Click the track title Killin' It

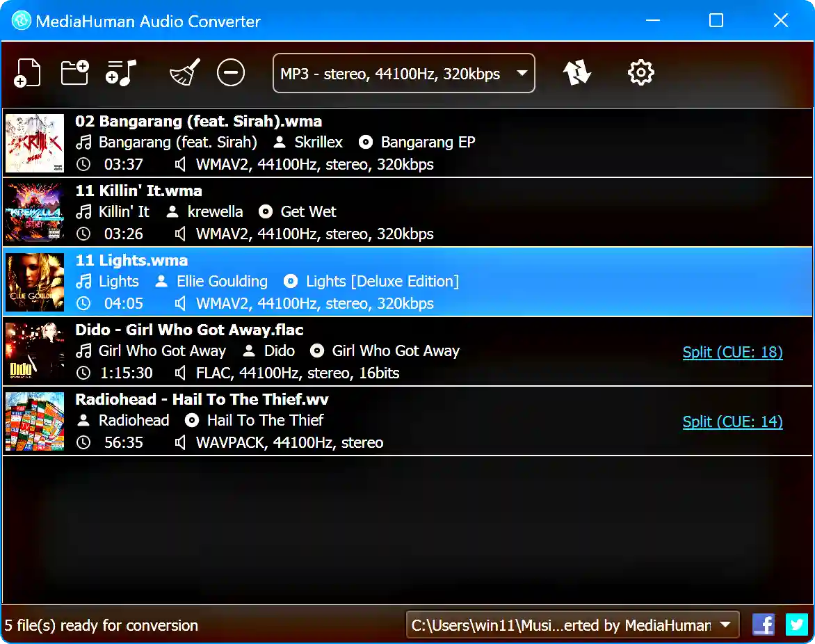tap(124, 212)
